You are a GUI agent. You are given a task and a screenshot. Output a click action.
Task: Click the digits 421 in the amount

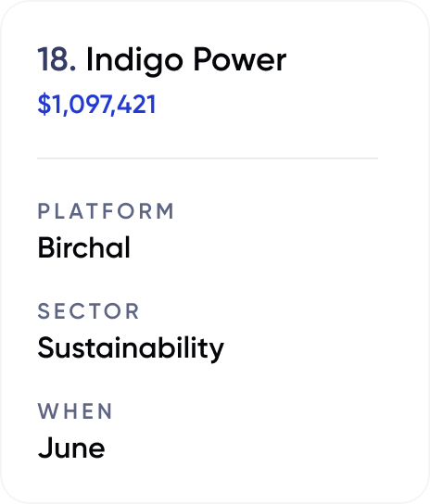coord(136,104)
